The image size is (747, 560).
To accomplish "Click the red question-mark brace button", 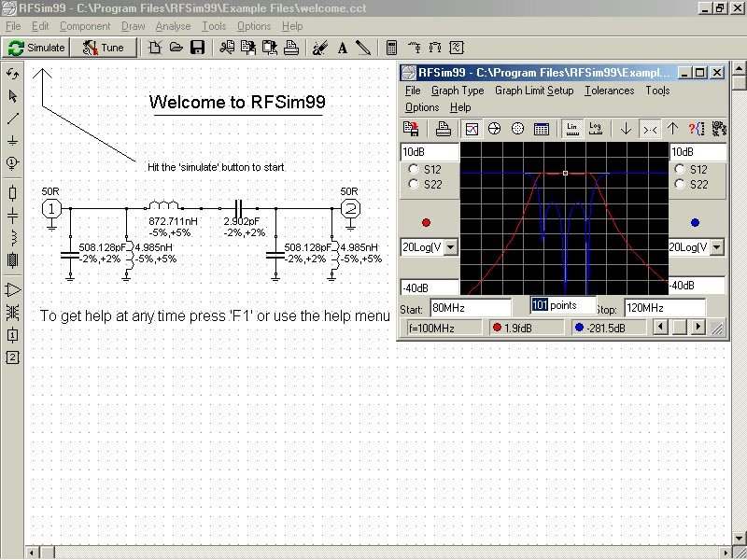I will click(x=696, y=129).
